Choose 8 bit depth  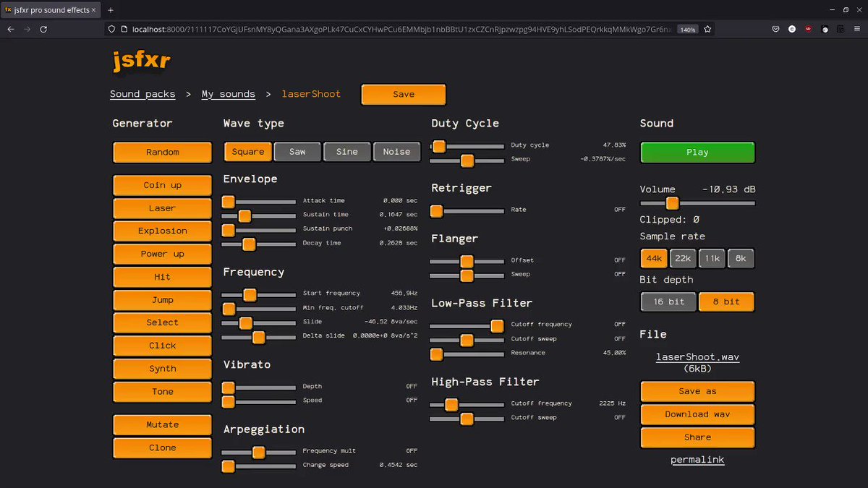pyautogui.click(x=726, y=302)
